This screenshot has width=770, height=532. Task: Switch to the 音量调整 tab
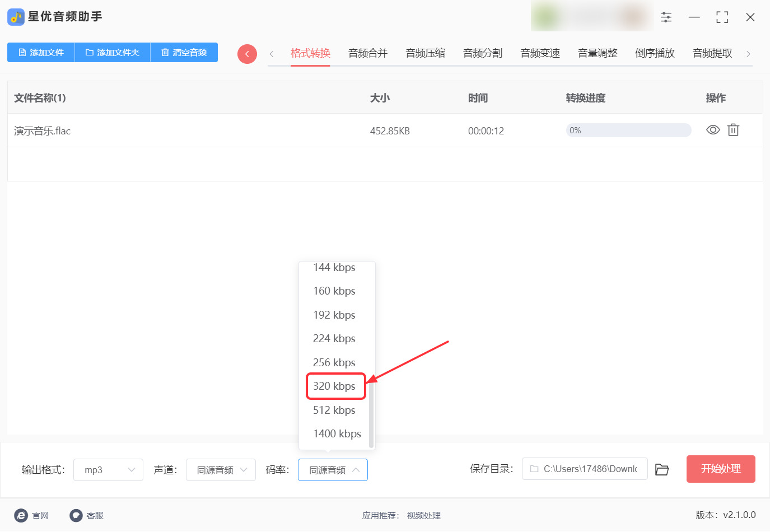coord(598,53)
